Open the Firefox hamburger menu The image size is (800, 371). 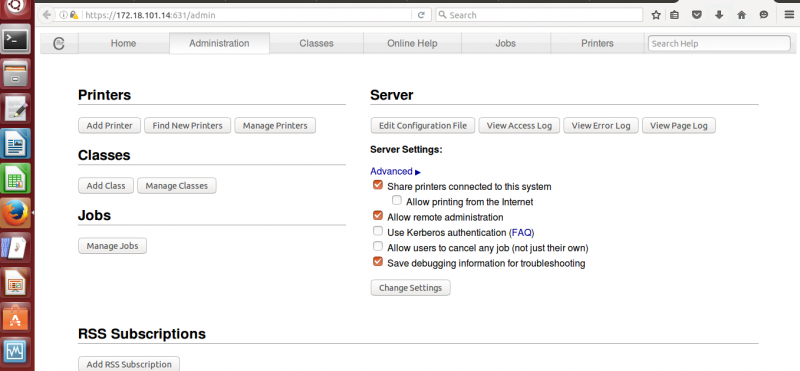coord(789,15)
